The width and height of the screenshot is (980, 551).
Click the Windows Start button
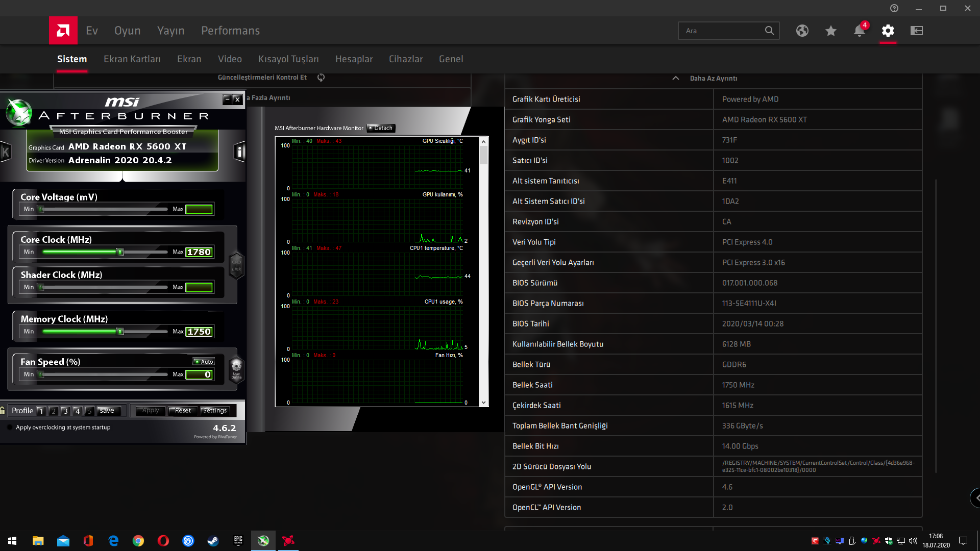coord(12,541)
